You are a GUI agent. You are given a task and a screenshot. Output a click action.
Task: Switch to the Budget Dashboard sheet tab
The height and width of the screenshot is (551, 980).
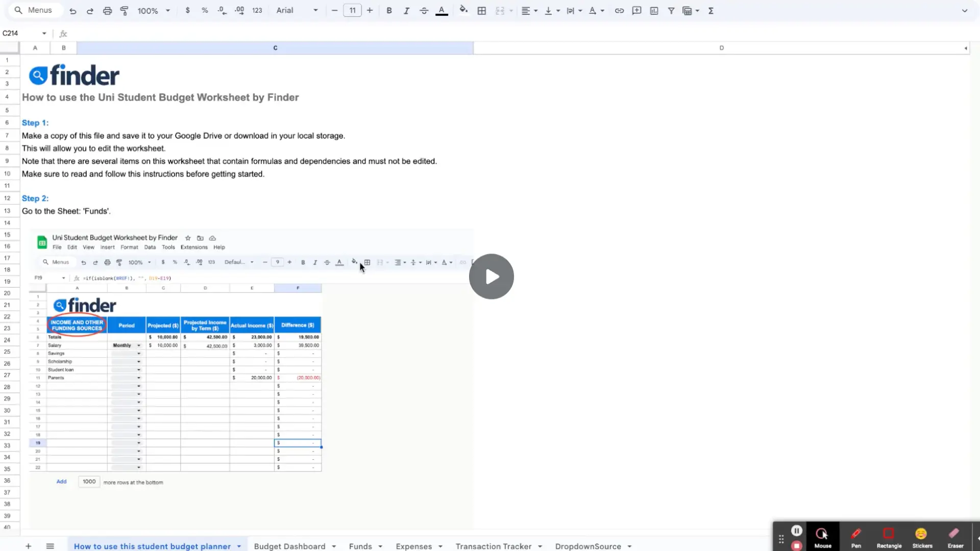click(x=289, y=546)
